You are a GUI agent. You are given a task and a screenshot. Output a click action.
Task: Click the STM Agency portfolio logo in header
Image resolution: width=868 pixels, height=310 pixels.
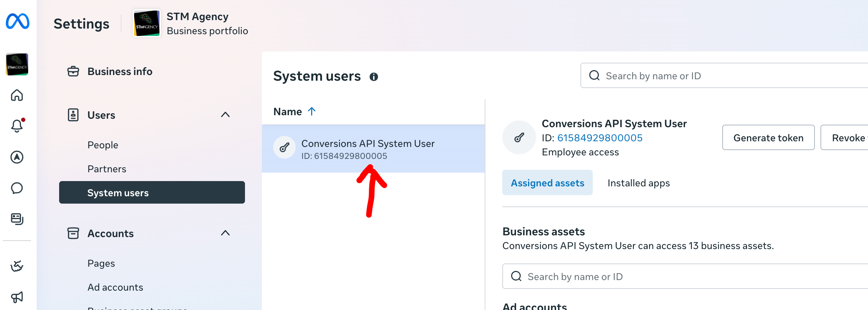point(147,23)
